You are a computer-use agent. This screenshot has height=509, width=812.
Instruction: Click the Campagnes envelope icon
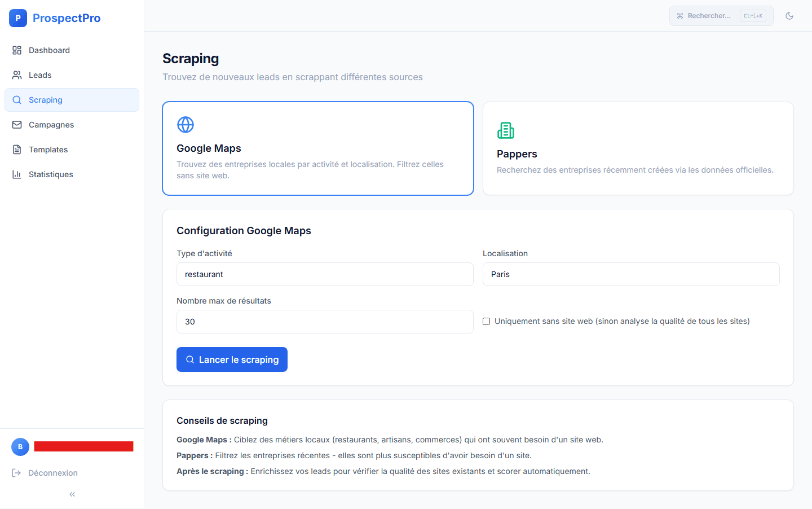17,125
